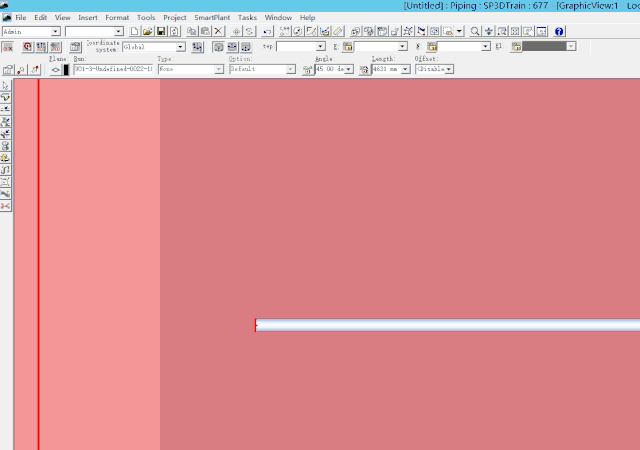
Task: Click the blue question mark Help icon
Action: click(x=559, y=31)
